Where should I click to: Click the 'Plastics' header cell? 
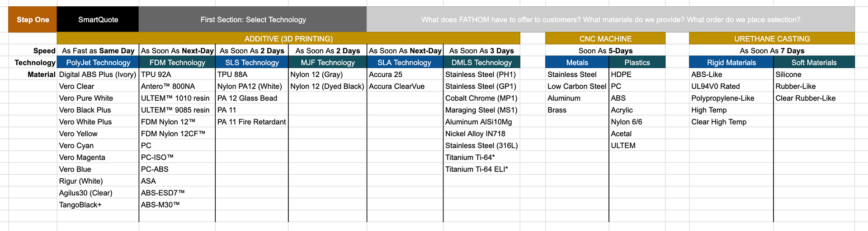pos(637,62)
